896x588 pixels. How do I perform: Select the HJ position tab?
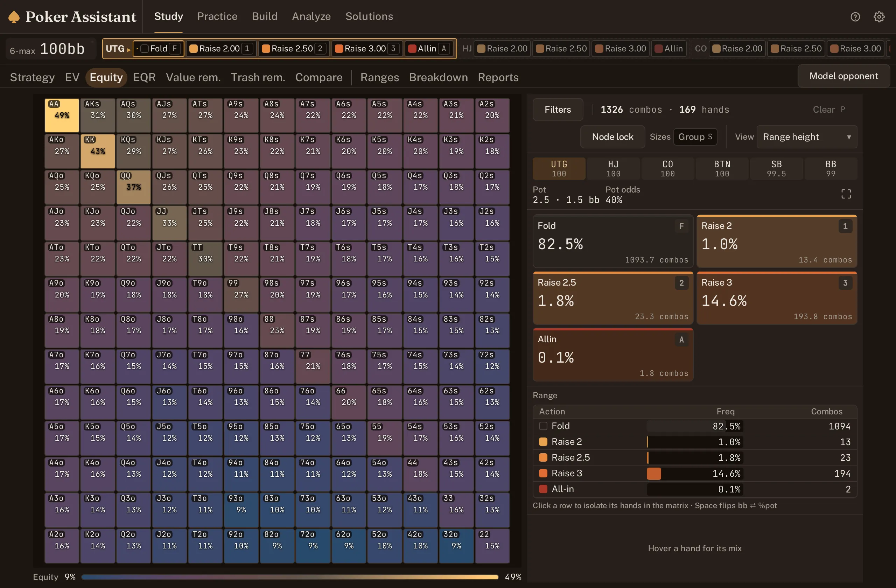(x=613, y=168)
